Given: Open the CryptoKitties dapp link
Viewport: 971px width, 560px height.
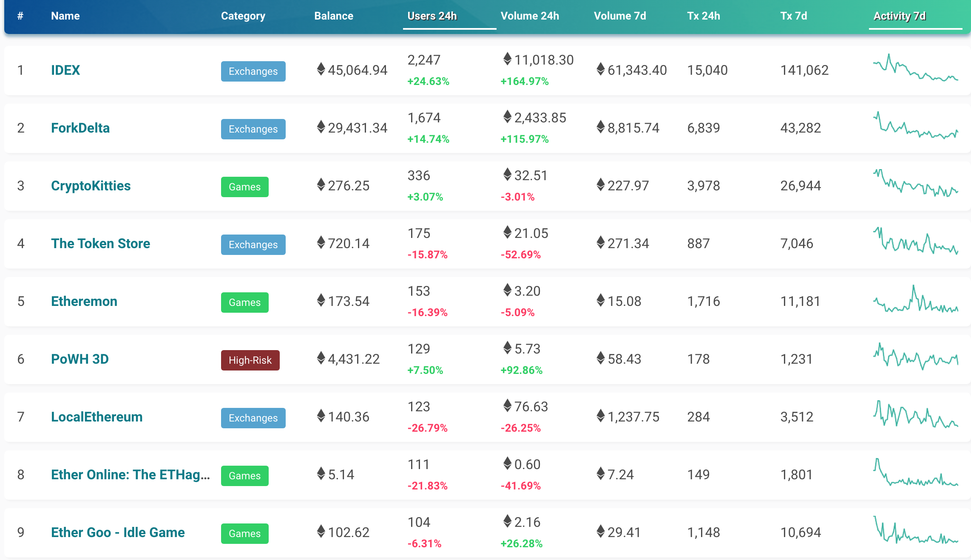Looking at the screenshot, I should tap(91, 186).
